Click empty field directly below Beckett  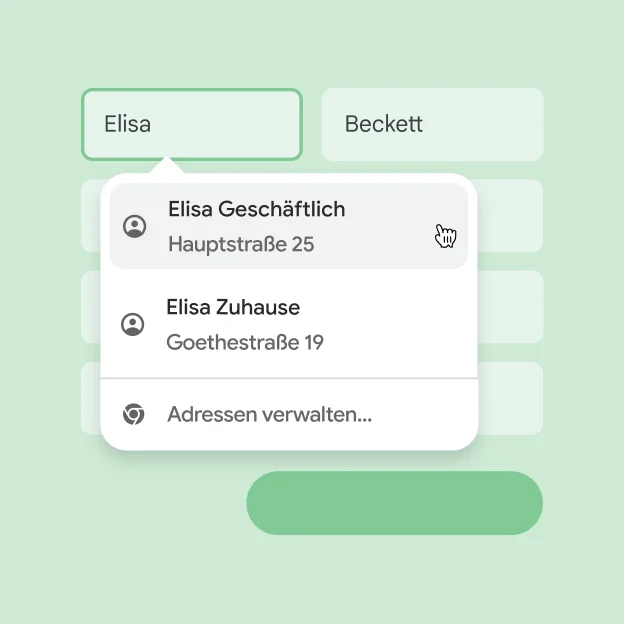tap(512, 216)
